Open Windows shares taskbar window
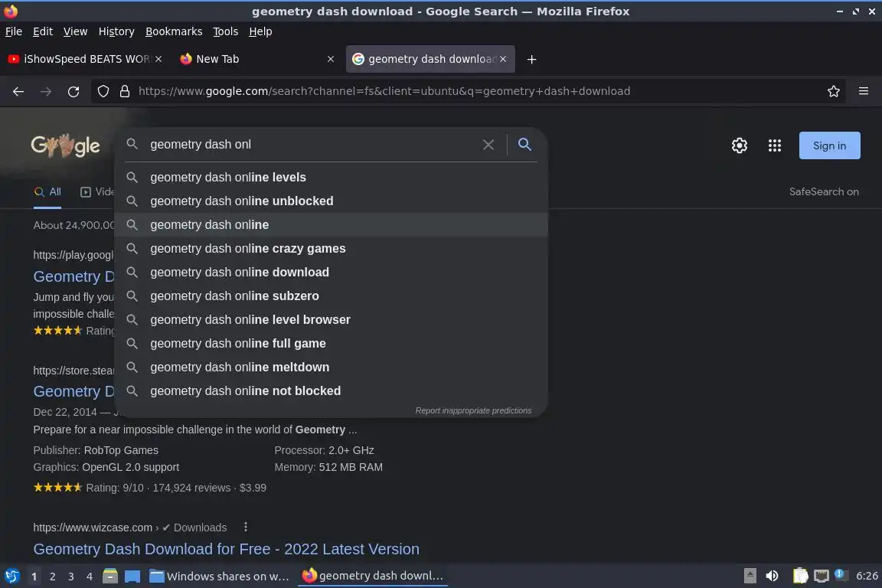882x588 pixels. (220, 577)
